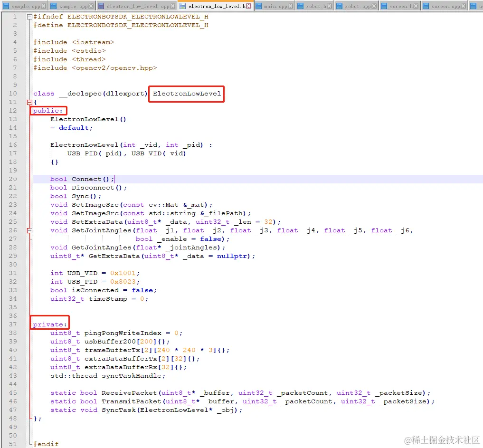Viewport: 483px width, 448px height.
Task: Click SetImageSrc with cv::Mat parameter
Action: (131, 205)
